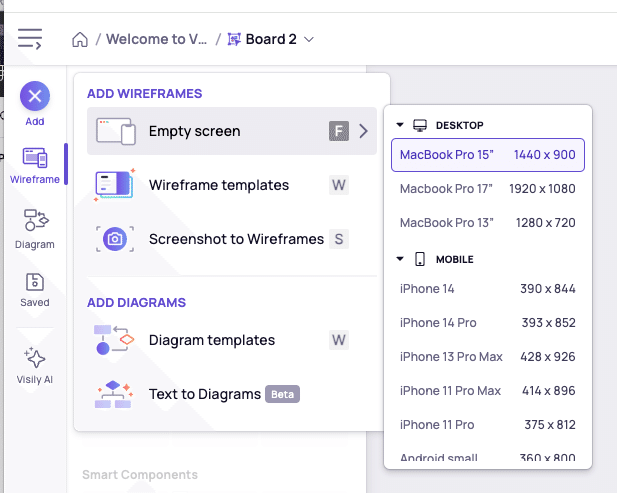The image size is (617, 493).
Task: Click the Screenshot to Wireframes camera icon
Action: [115, 239]
